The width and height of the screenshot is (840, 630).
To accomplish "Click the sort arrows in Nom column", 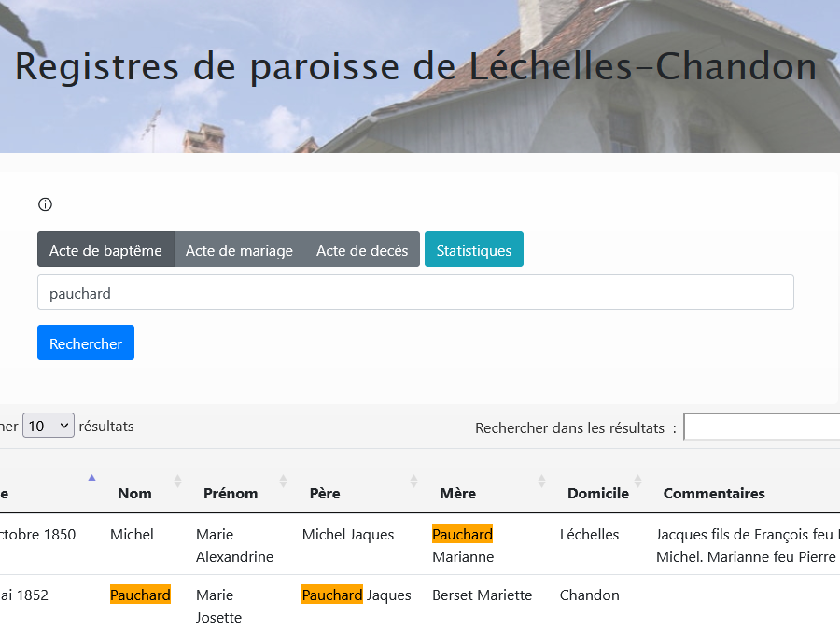I will [177, 482].
